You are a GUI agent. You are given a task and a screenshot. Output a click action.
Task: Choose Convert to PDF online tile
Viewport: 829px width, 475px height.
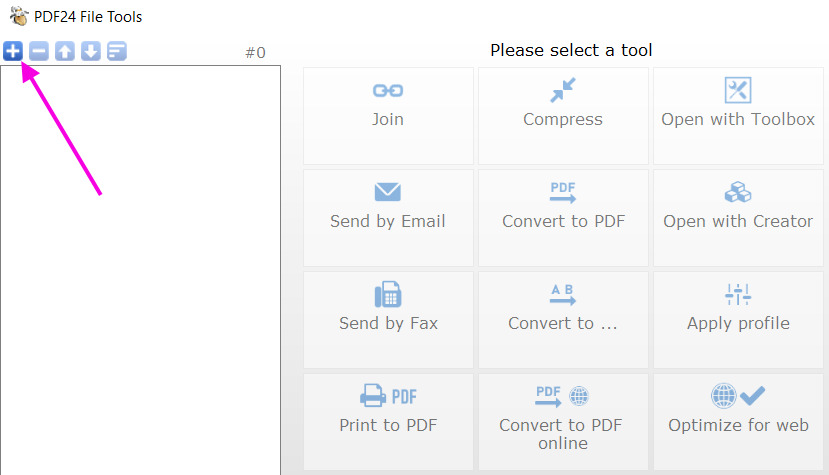(x=563, y=422)
